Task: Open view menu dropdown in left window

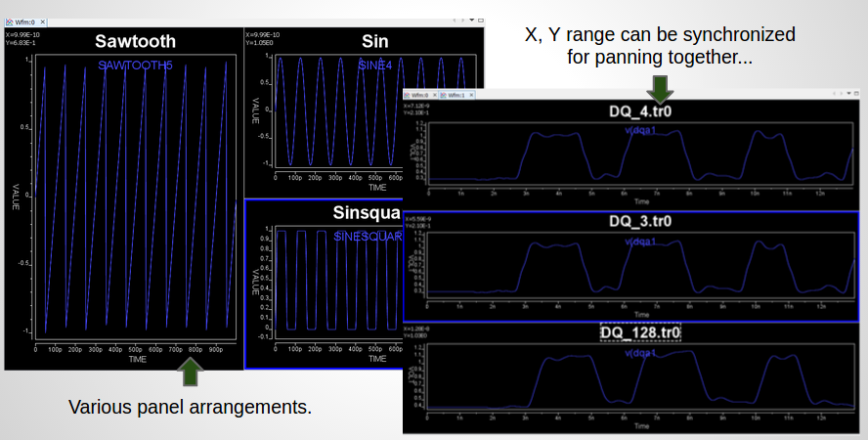Action: [472, 20]
